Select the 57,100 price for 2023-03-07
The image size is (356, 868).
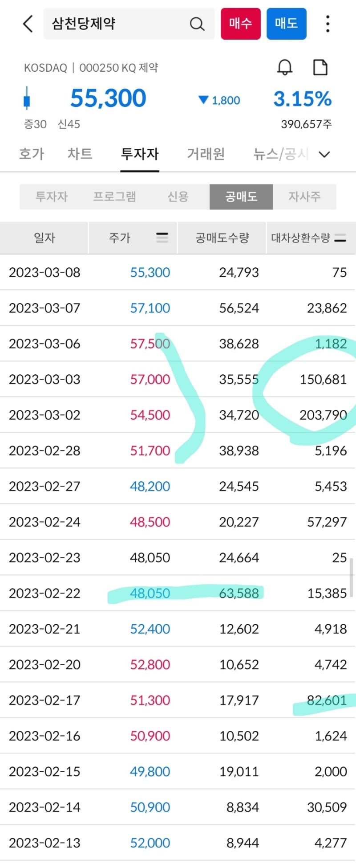[x=150, y=308]
